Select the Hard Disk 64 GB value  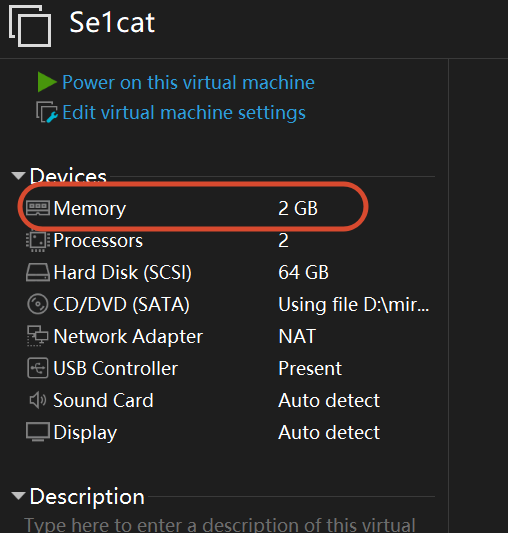[303, 272]
